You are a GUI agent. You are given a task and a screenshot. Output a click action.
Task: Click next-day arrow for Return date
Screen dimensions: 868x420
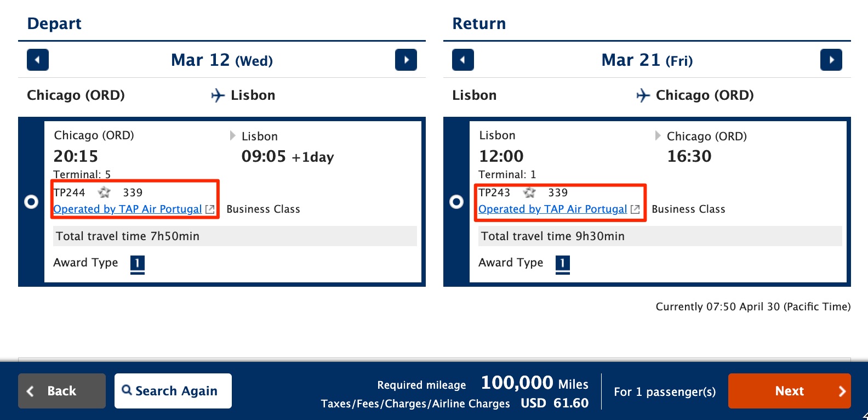pyautogui.click(x=831, y=60)
